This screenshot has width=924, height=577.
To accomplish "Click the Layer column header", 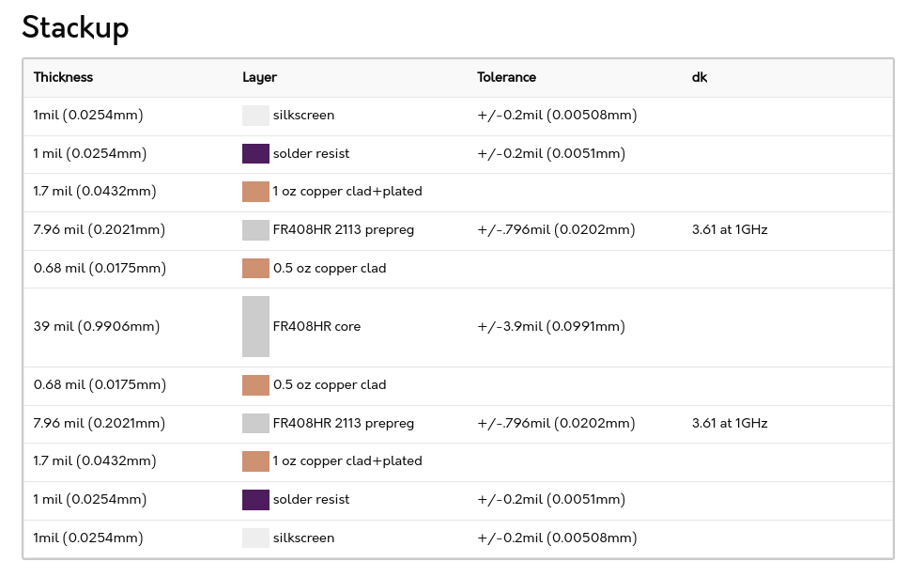I will [259, 77].
